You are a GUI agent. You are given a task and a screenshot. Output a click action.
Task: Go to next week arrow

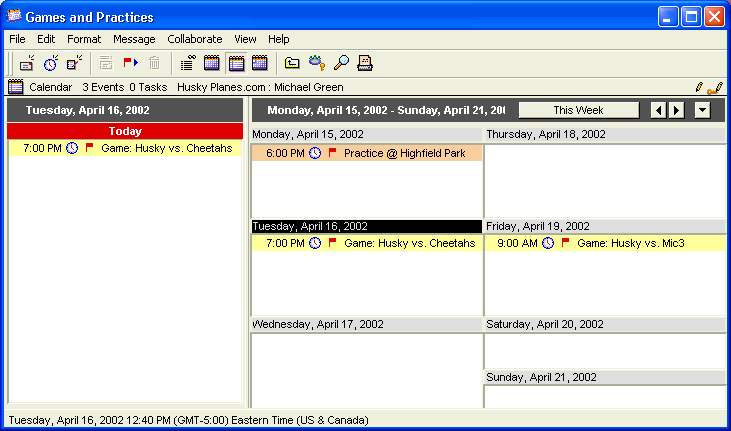[677, 110]
